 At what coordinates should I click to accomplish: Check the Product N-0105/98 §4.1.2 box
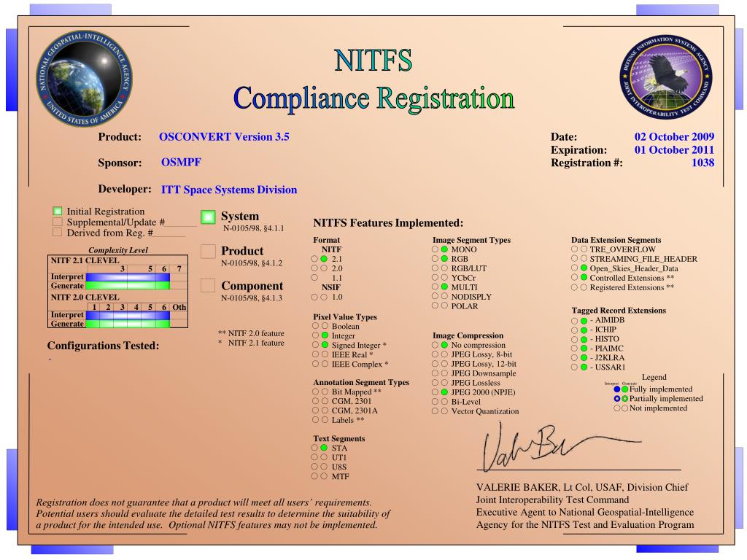pos(208,252)
